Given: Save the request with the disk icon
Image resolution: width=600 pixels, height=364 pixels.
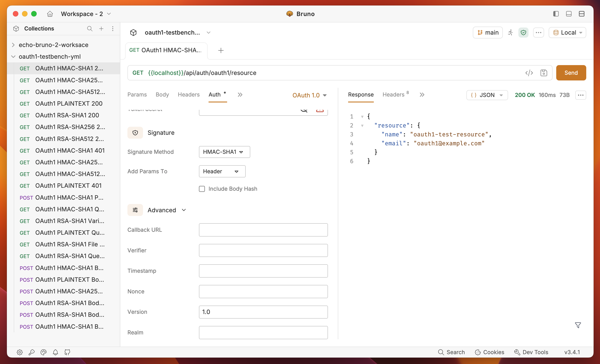Looking at the screenshot, I should tap(544, 73).
